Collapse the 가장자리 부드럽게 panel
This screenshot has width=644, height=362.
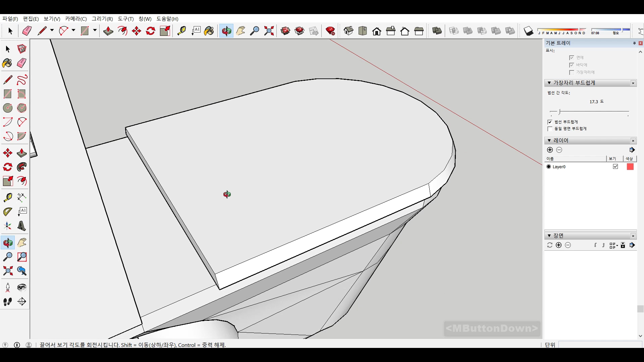click(549, 83)
